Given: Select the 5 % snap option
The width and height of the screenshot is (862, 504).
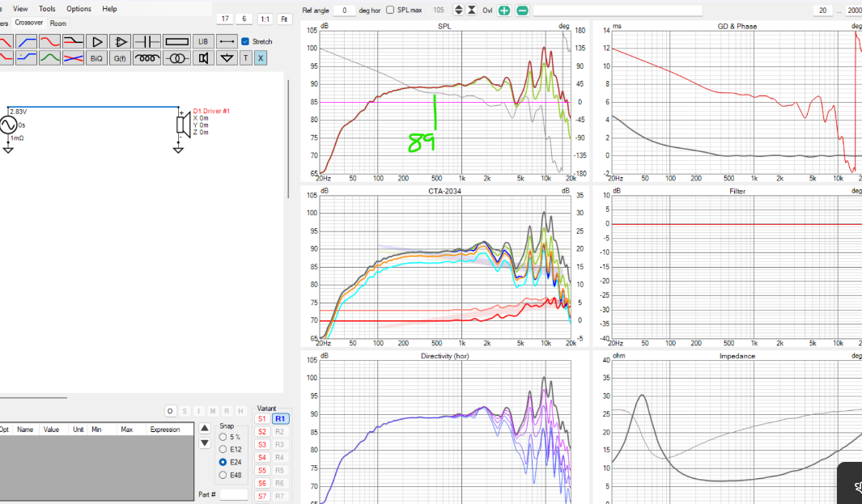Looking at the screenshot, I should pyautogui.click(x=223, y=437).
